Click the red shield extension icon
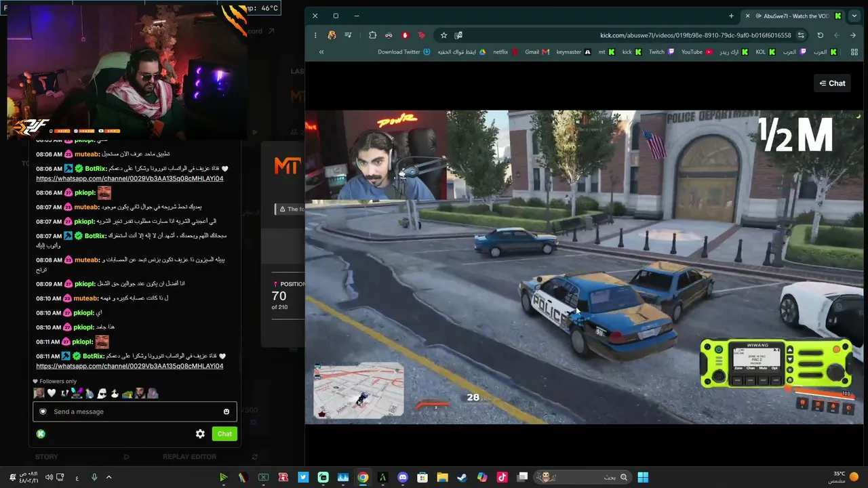 [x=405, y=35]
